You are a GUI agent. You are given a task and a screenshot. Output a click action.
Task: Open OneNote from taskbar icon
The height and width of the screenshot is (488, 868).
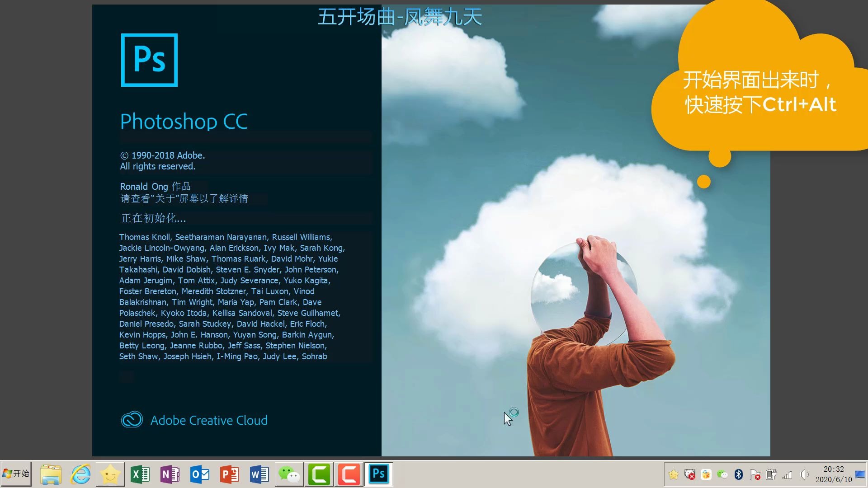170,474
